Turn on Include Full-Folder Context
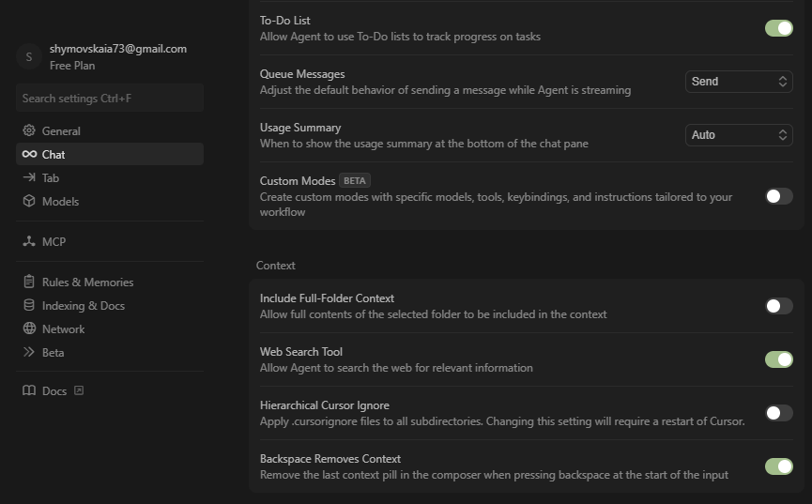This screenshot has height=504, width=812. [x=778, y=306]
